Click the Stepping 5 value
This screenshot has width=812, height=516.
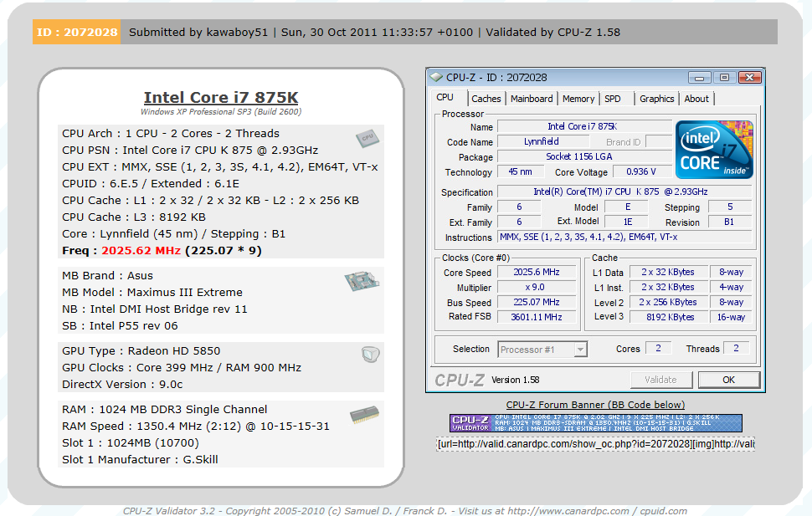(730, 207)
